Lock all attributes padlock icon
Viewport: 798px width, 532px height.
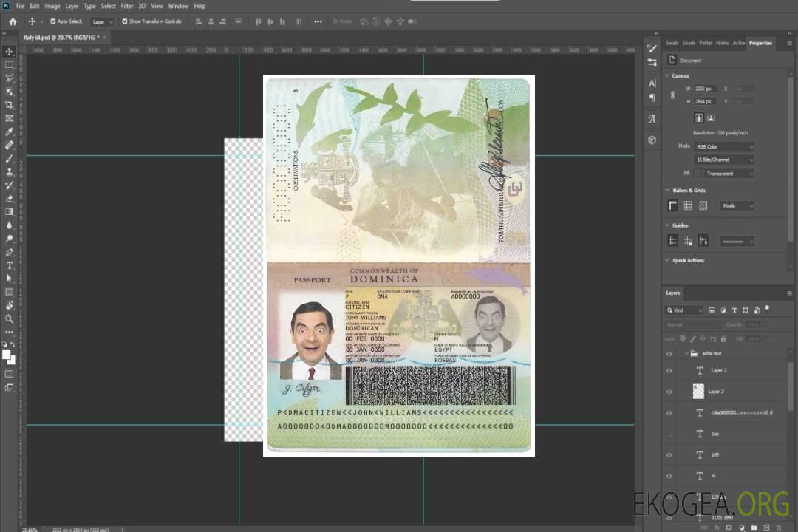pyautogui.click(x=723, y=338)
